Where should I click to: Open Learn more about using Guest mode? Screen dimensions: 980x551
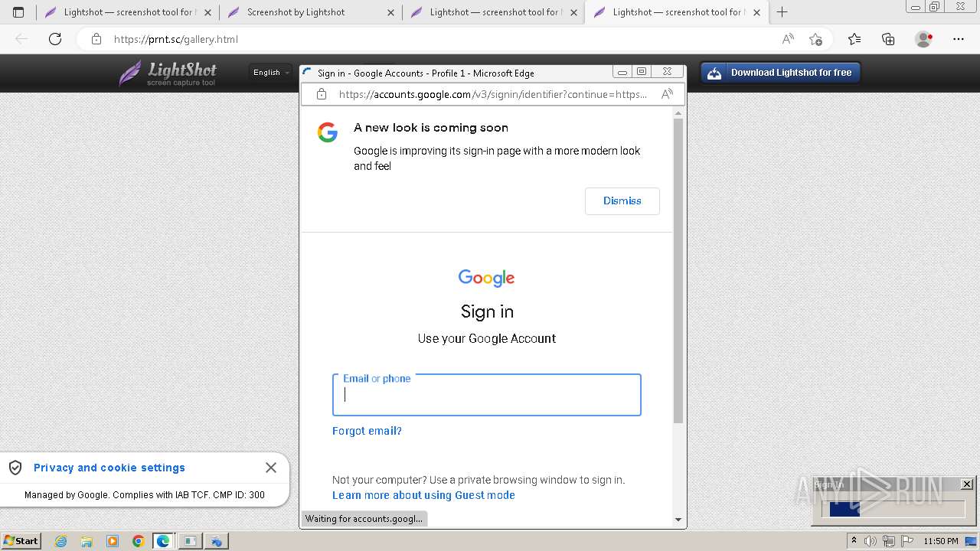click(423, 495)
